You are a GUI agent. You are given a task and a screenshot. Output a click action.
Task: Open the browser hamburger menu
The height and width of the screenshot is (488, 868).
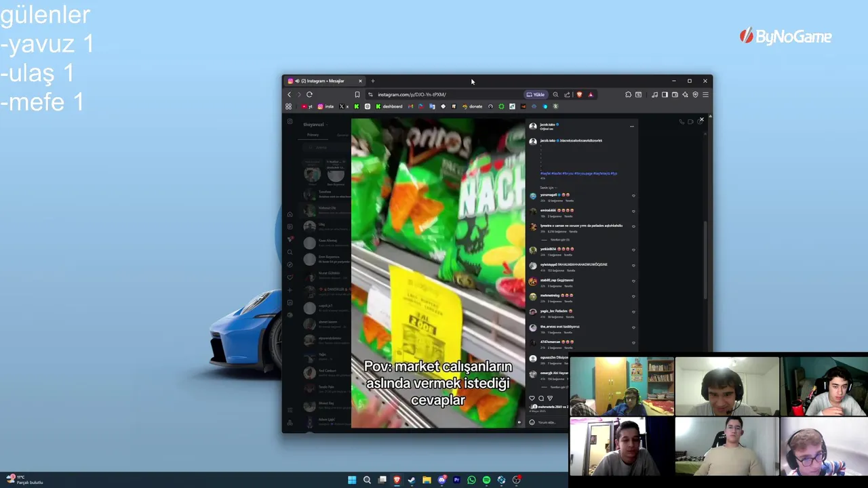pos(706,94)
